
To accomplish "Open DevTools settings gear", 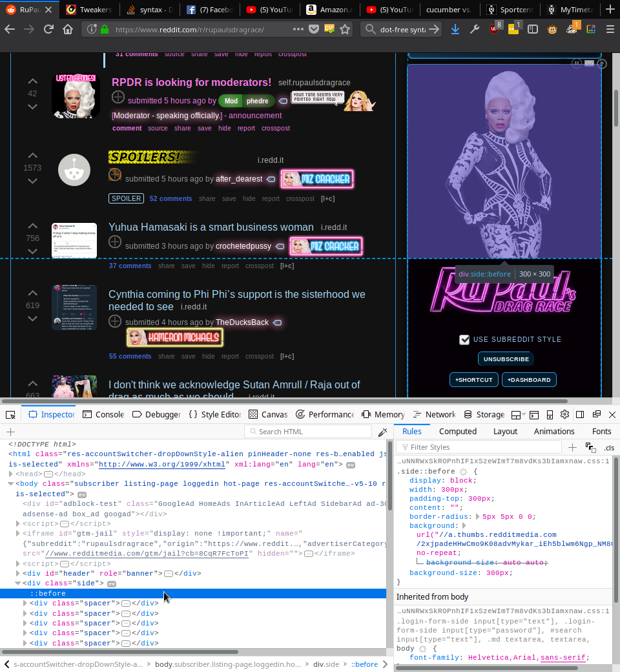I will (x=564, y=414).
